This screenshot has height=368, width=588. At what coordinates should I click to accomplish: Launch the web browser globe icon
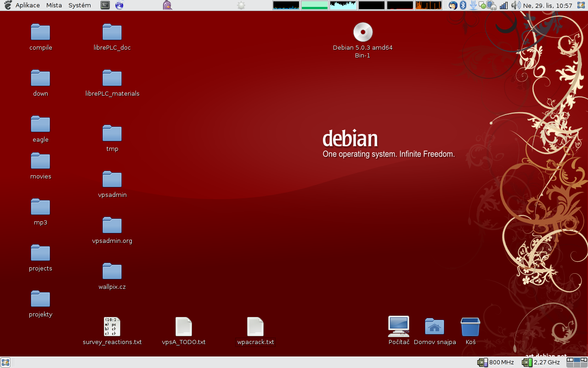[119, 6]
